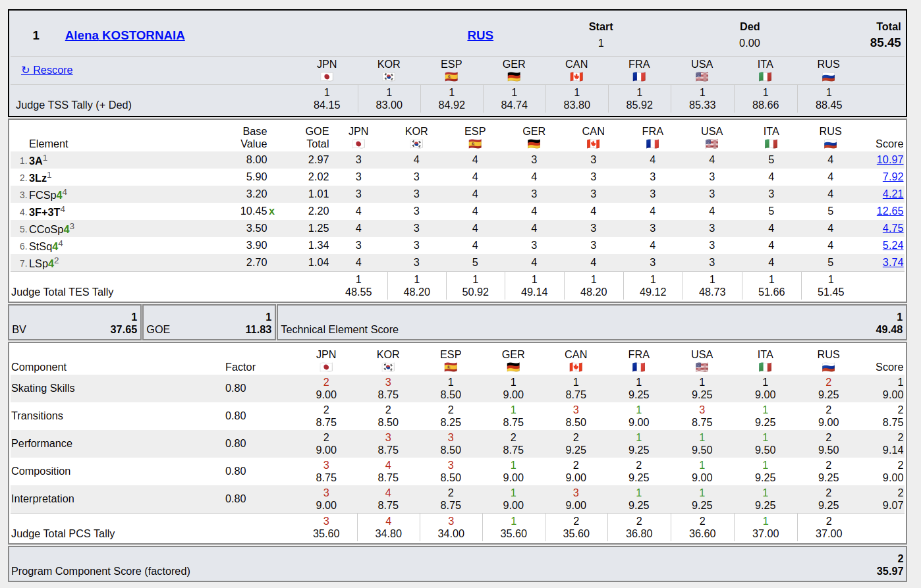Image resolution: width=921 pixels, height=588 pixels.
Task: Open the 3.74 score for LSp4
Action: coord(893,263)
